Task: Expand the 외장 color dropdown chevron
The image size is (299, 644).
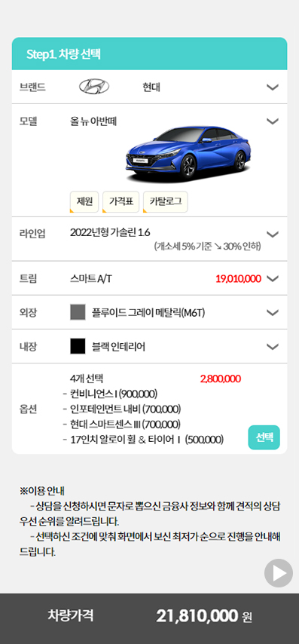Action: (273, 312)
